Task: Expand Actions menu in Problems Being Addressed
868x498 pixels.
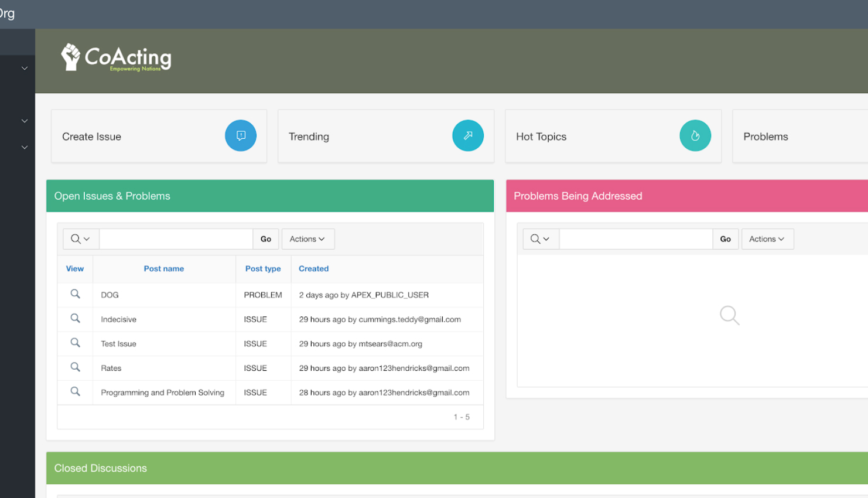Action: click(767, 239)
